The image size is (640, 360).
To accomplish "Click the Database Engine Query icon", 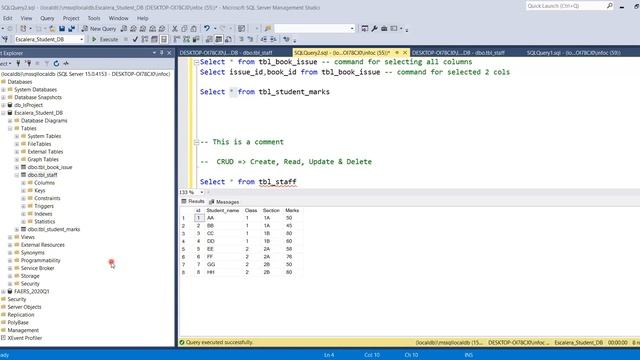I will pyautogui.click(x=124, y=29).
